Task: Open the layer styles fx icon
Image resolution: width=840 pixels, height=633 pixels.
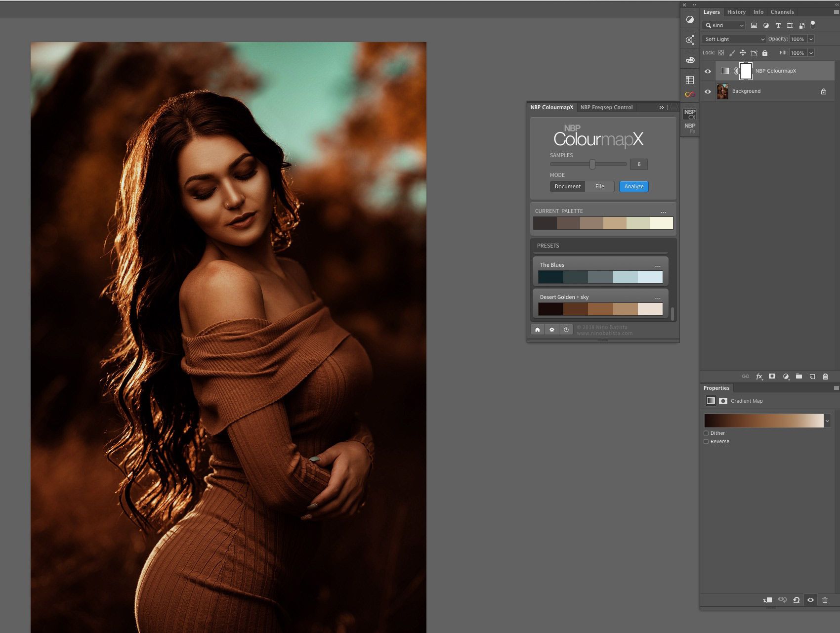Action: 759,377
